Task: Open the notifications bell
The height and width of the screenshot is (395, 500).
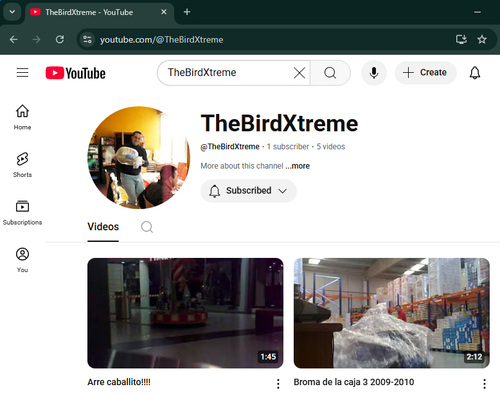Action: pos(475,73)
